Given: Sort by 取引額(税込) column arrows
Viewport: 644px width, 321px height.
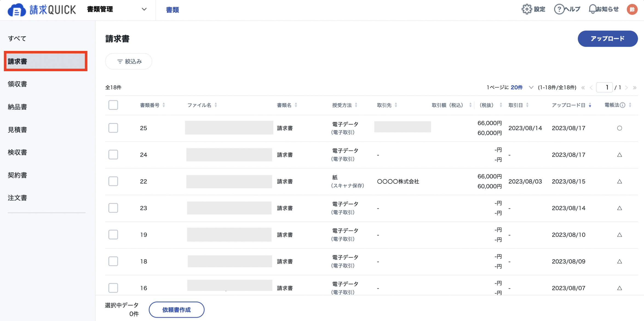Looking at the screenshot, I should coord(470,105).
